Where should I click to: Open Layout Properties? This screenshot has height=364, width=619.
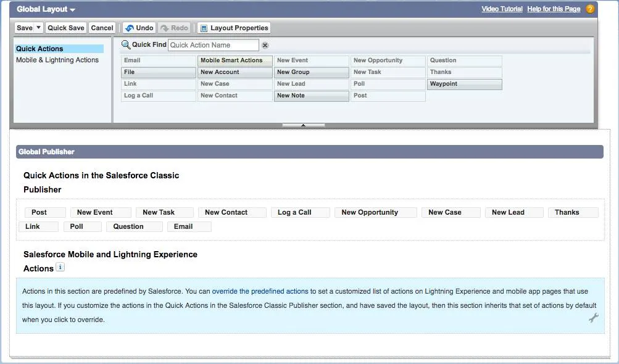point(234,28)
